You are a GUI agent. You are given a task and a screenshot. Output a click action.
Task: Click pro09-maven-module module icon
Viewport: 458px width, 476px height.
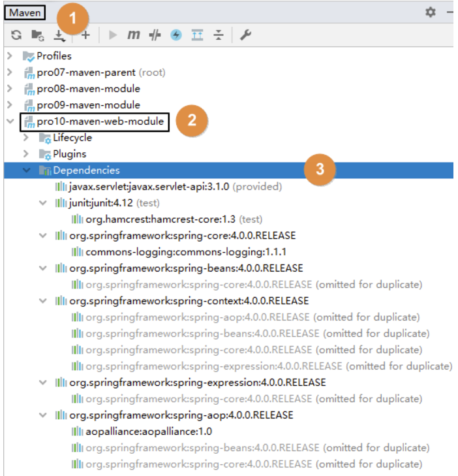[29, 106]
